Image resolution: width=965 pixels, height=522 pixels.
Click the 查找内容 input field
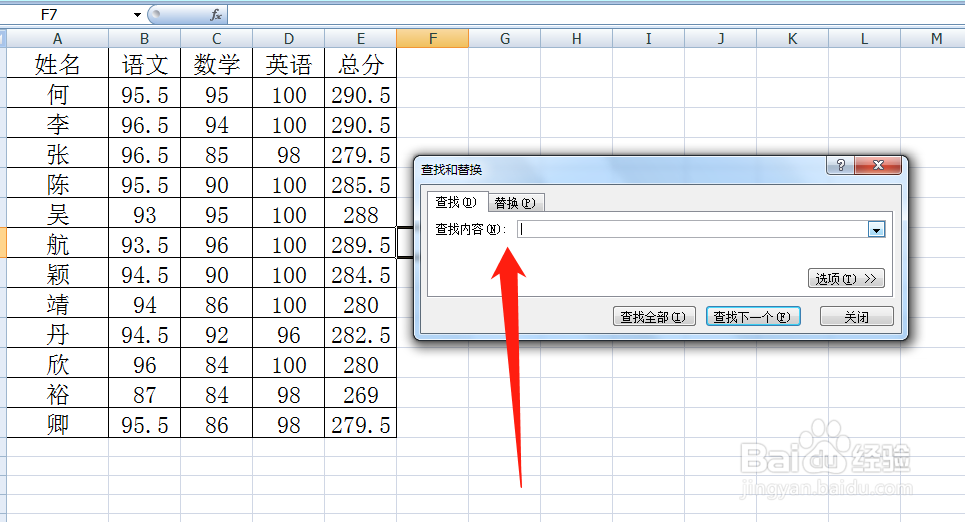693,229
